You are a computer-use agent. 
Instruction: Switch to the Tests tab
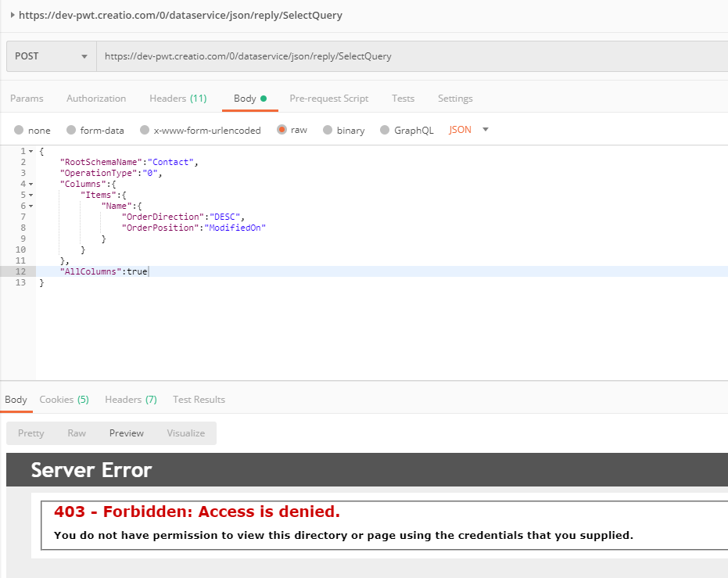[x=403, y=99]
